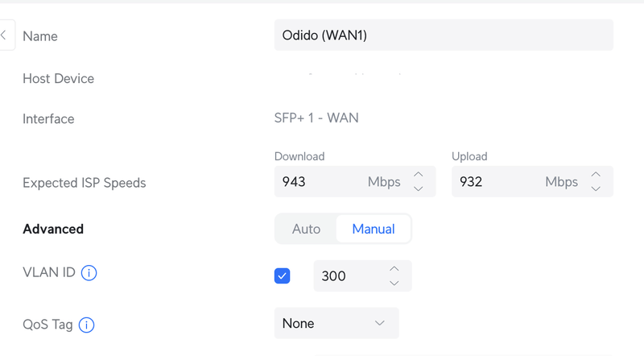Open the VLAN ID info icon
This screenshot has width=644, height=356.
pyautogui.click(x=89, y=273)
